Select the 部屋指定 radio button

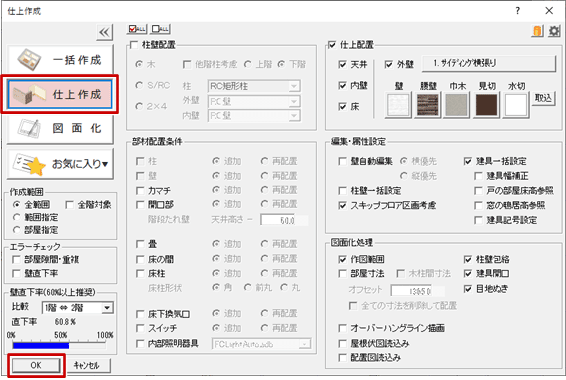tap(17, 230)
